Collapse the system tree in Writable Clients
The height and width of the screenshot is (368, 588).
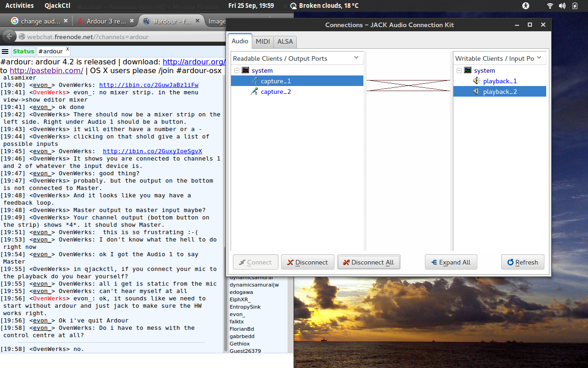click(x=459, y=70)
